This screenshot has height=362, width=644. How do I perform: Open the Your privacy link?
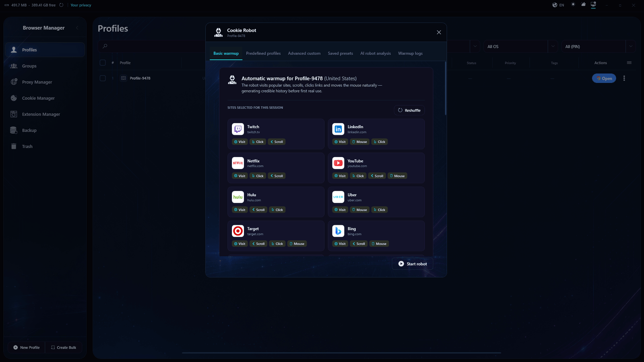pyautogui.click(x=81, y=5)
